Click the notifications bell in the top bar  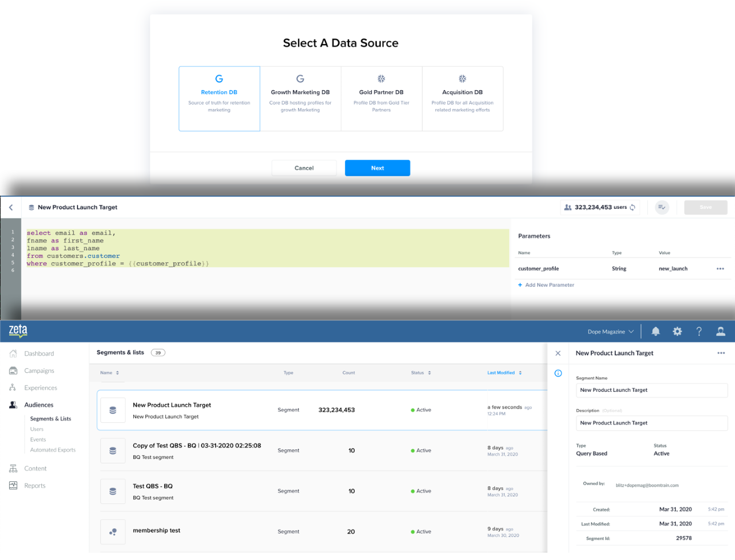[655, 331]
